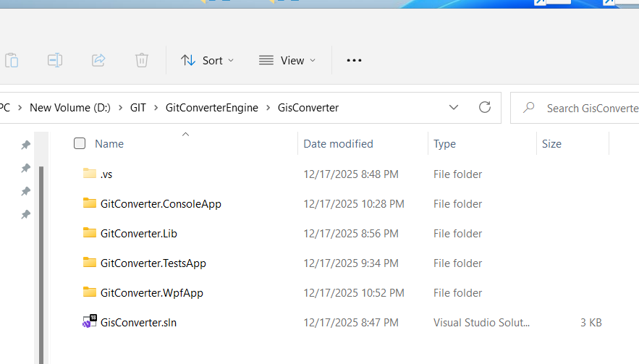Select GisConverter.sln Visual Studio icon
The width and height of the screenshot is (639, 364).
[x=90, y=321]
